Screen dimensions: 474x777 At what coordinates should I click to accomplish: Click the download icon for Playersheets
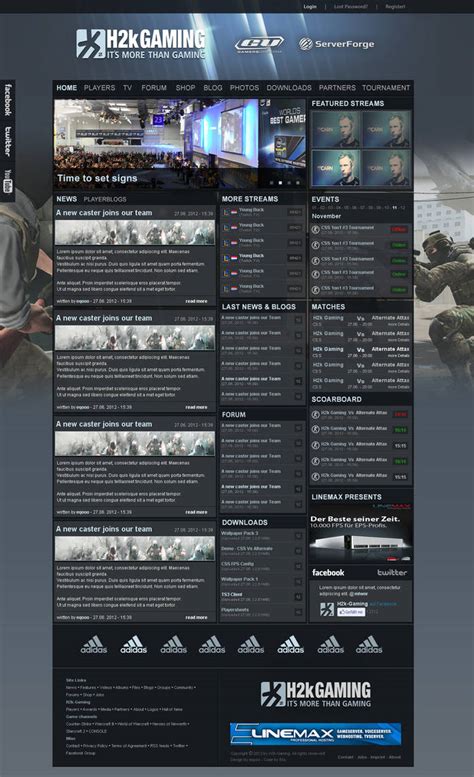coord(298,612)
